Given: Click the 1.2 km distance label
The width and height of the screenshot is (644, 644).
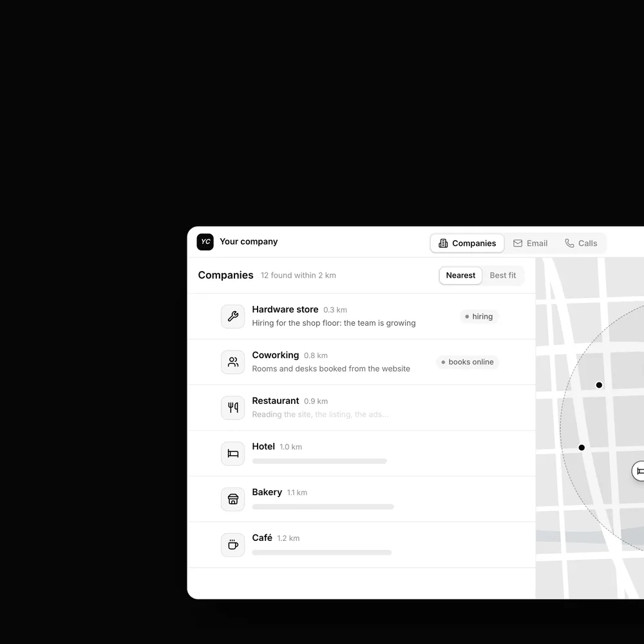Looking at the screenshot, I should click(289, 538).
